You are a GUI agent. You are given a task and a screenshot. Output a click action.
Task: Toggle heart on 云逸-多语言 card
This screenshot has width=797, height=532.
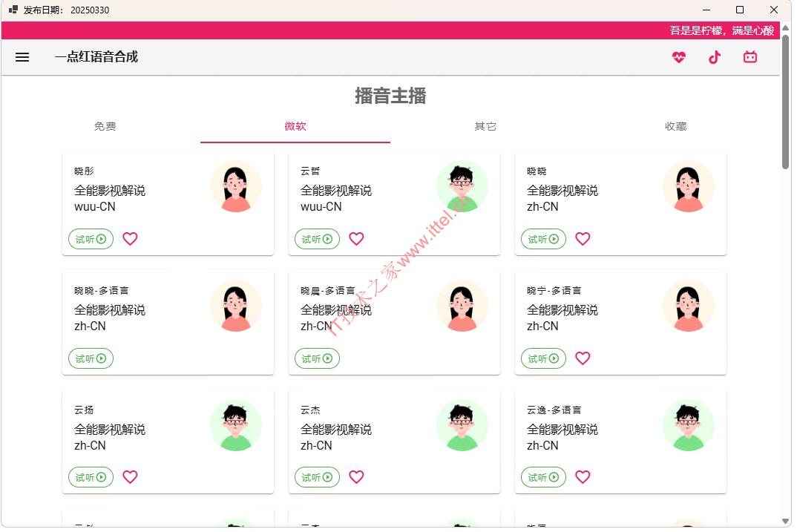tap(583, 477)
